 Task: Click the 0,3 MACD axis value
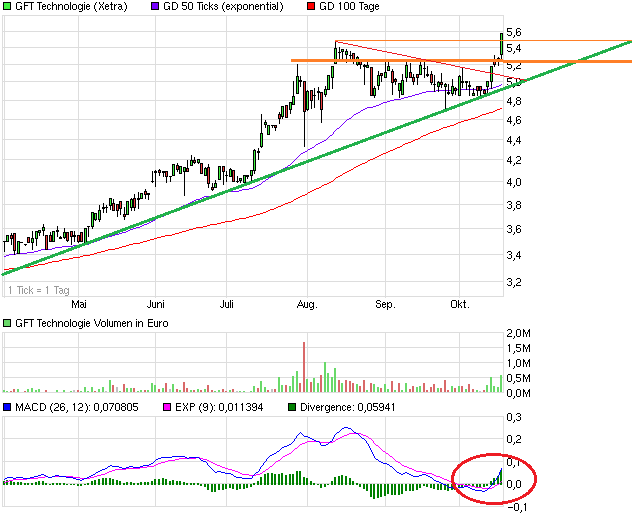514,417
